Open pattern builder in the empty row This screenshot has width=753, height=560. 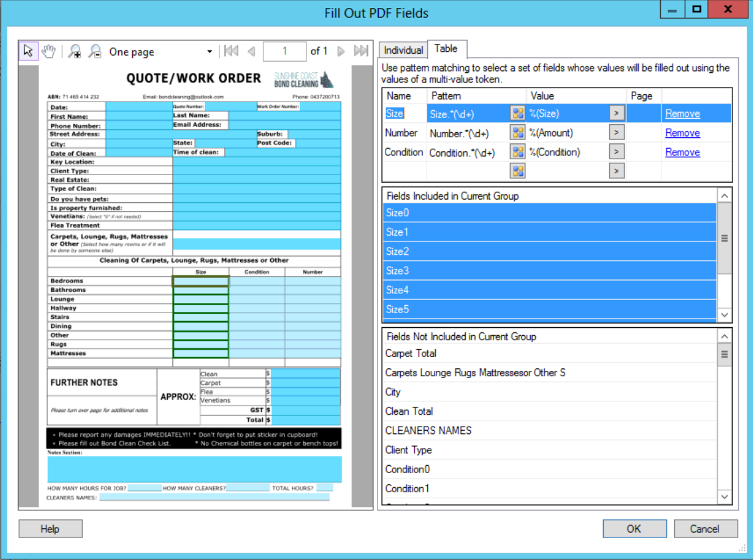(517, 171)
